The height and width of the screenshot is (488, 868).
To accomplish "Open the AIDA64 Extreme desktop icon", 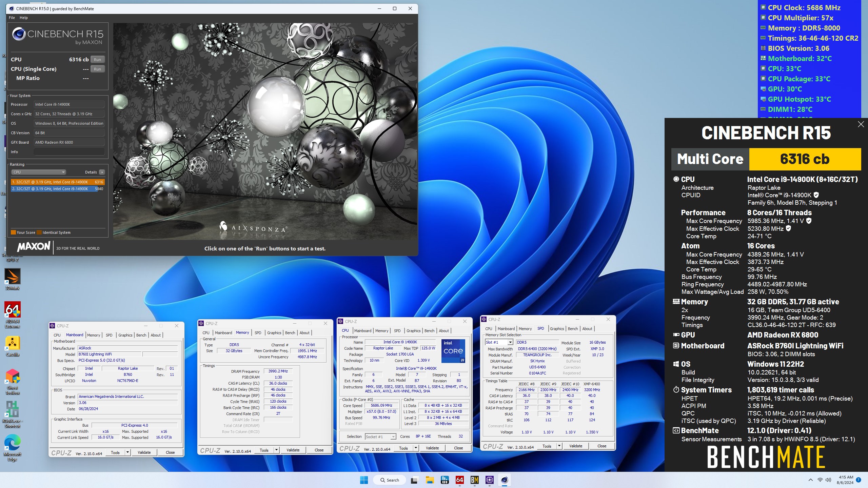I will (13, 314).
